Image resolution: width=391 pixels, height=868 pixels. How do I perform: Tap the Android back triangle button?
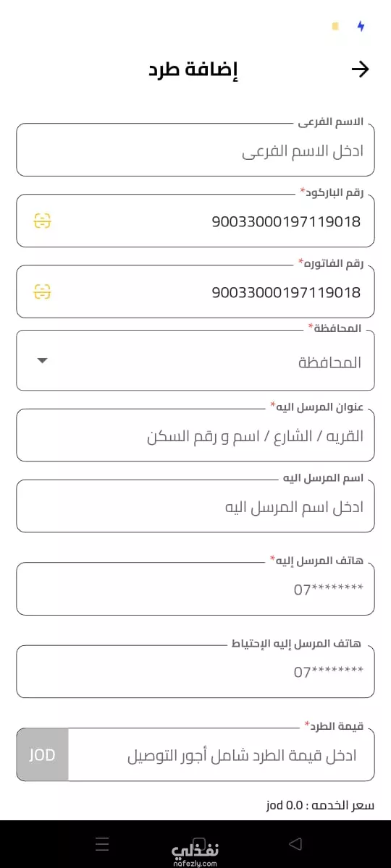[295, 844]
